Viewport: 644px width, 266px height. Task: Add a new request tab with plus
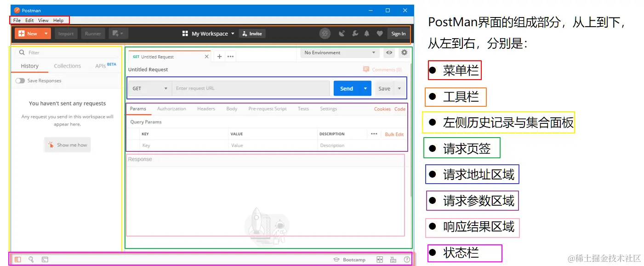pos(219,57)
